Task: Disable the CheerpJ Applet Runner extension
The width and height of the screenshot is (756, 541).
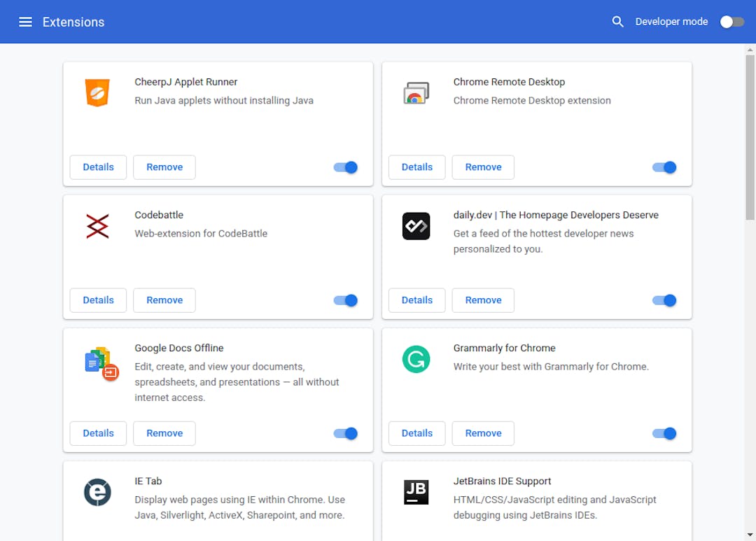Action: coord(346,167)
